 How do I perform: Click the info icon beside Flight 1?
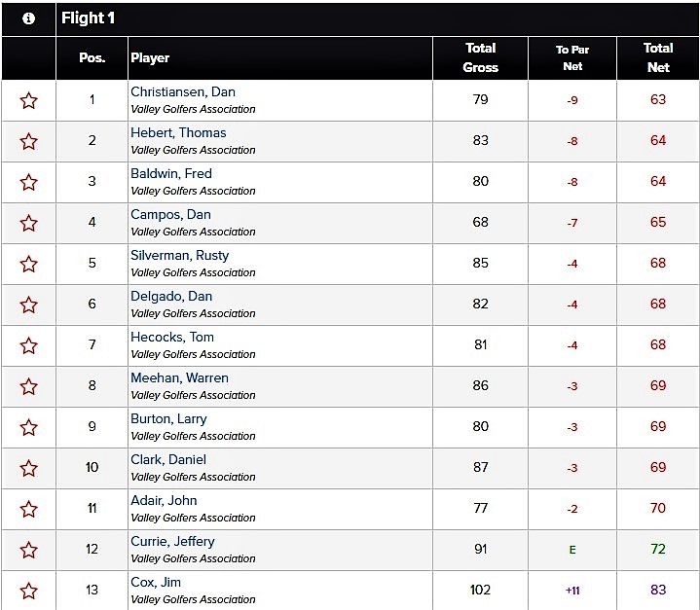[x=28, y=18]
